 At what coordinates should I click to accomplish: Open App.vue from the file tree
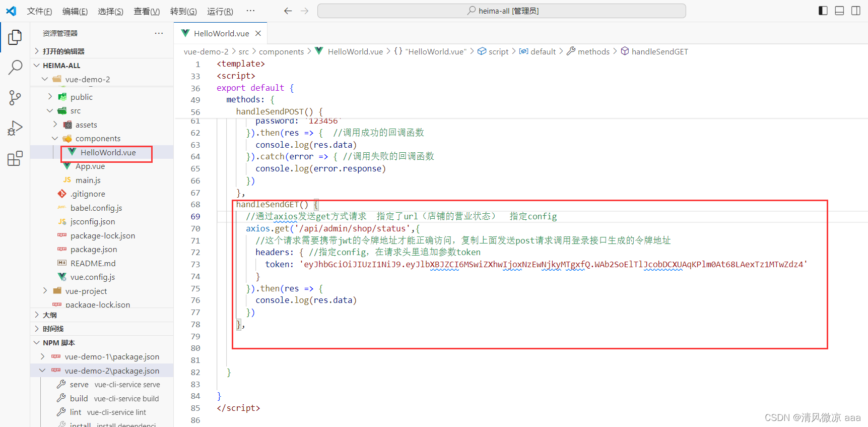(x=102, y=166)
